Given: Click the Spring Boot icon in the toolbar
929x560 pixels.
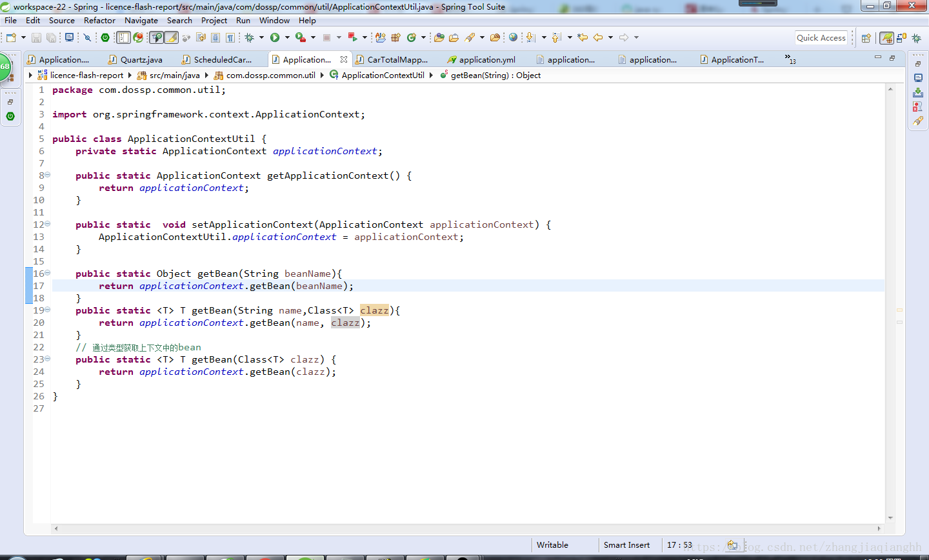Looking at the screenshot, I should 105,37.
